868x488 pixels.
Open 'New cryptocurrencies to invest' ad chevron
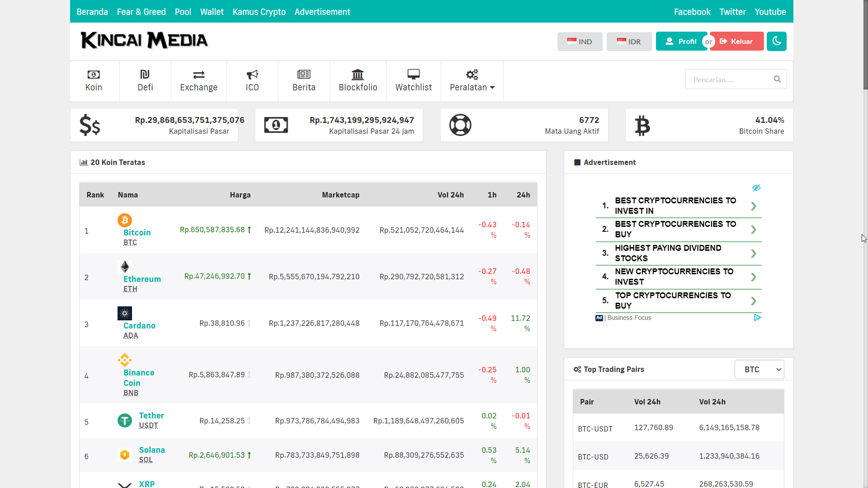(753, 277)
